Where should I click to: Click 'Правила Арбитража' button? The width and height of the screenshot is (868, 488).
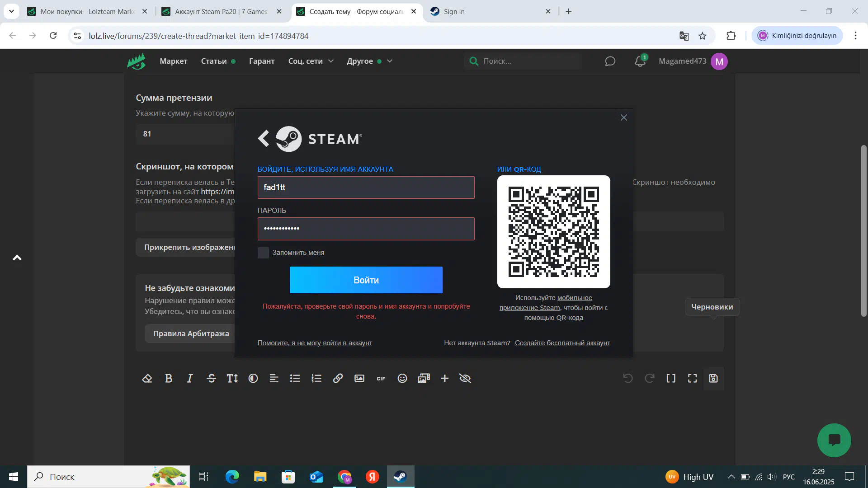click(191, 333)
